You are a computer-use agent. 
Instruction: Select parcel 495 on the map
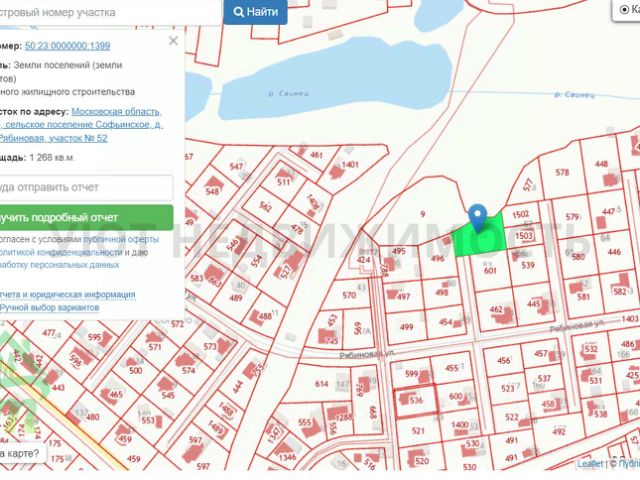click(398, 251)
